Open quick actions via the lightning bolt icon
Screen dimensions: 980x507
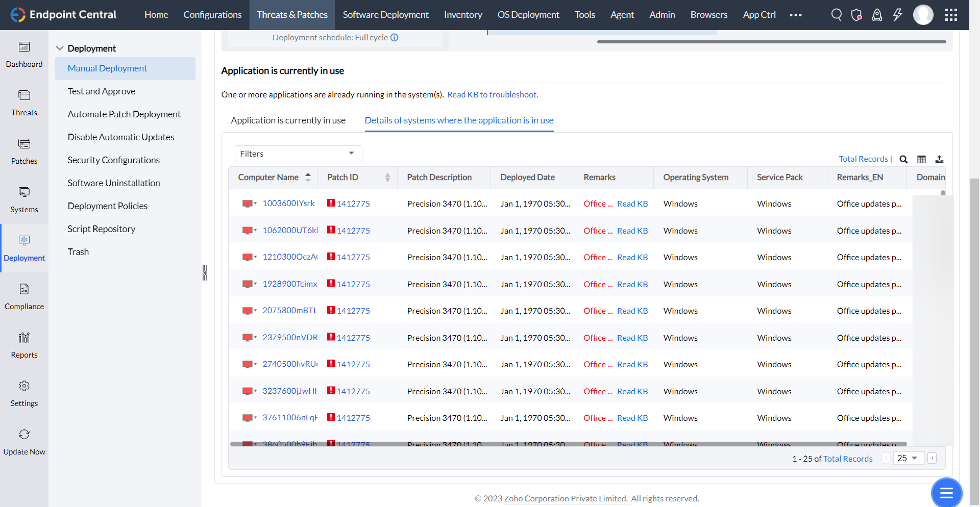tap(898, 15)
